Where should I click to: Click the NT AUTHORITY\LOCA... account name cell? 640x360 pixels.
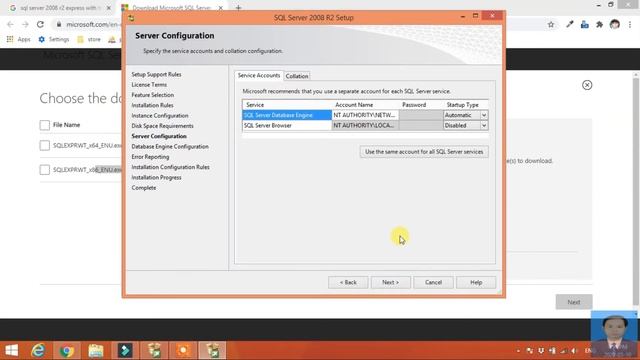point(365,125)
